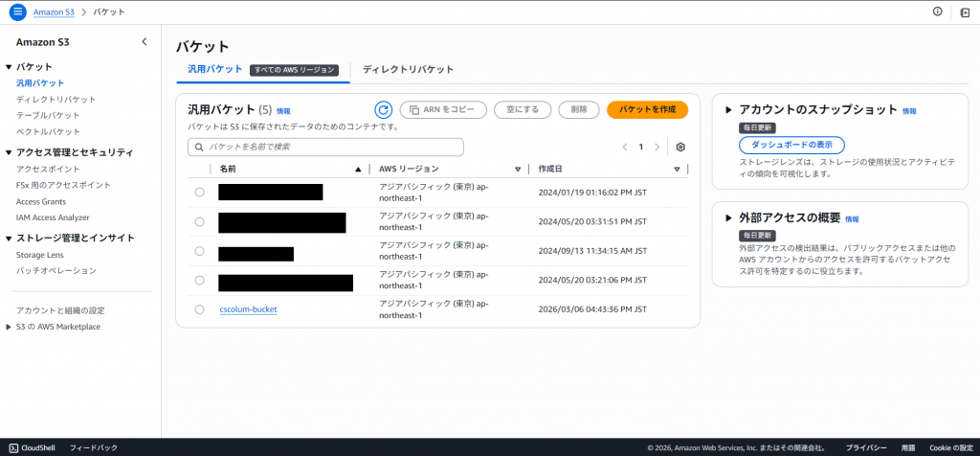Select the first bucket row radio button
The width and height of the screenshot is (980, 456).
point(199,193)
